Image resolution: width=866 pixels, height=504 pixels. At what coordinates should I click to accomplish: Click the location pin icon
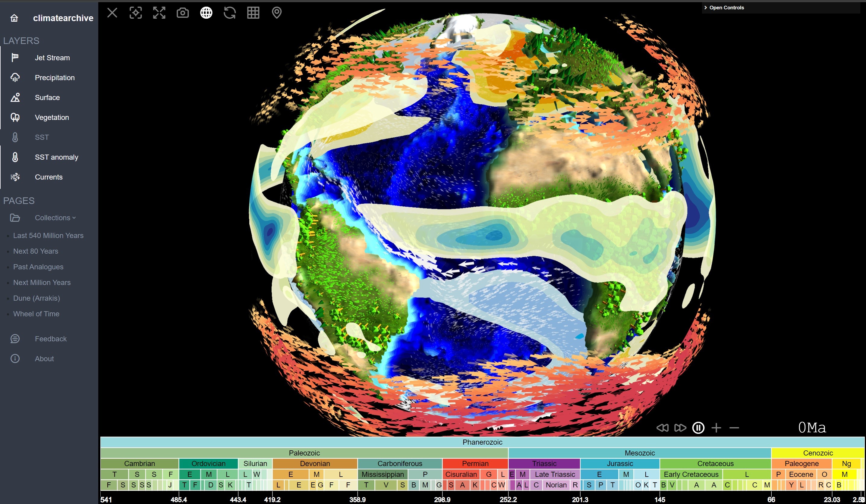pyautogui.click(x=277, y=13)
